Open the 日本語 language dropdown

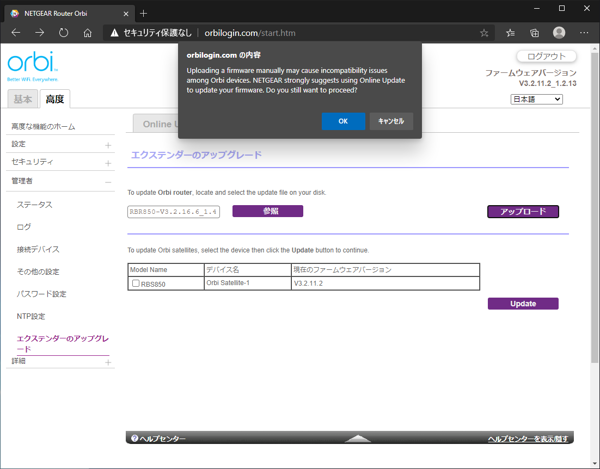coord(536,99)
